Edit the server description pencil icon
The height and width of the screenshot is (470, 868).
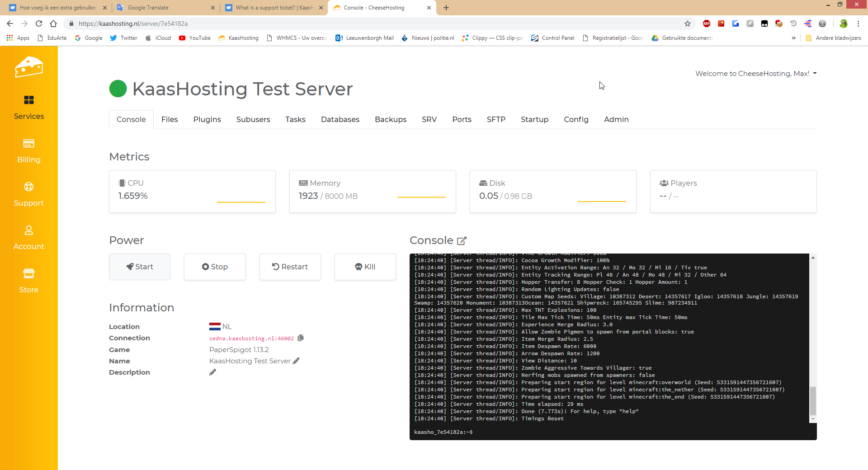(x=212, y=372)
